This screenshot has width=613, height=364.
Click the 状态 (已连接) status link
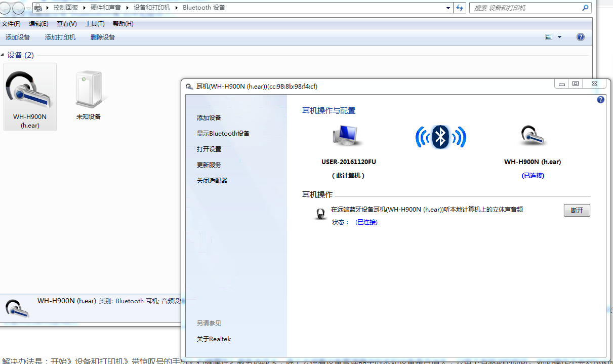tap(366, 222)
